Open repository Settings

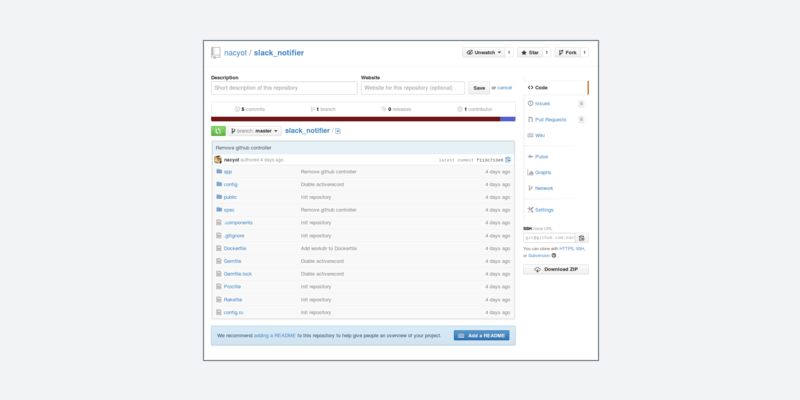[543, 210]
